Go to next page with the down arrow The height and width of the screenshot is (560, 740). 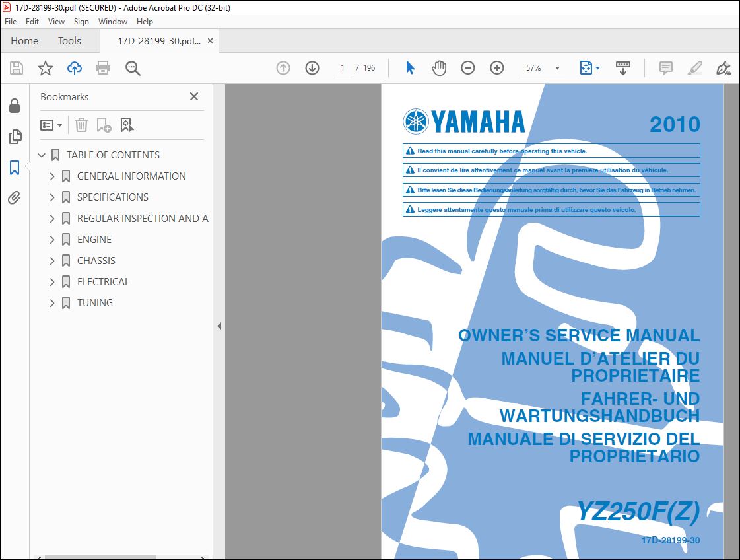(x=312, y=68)
